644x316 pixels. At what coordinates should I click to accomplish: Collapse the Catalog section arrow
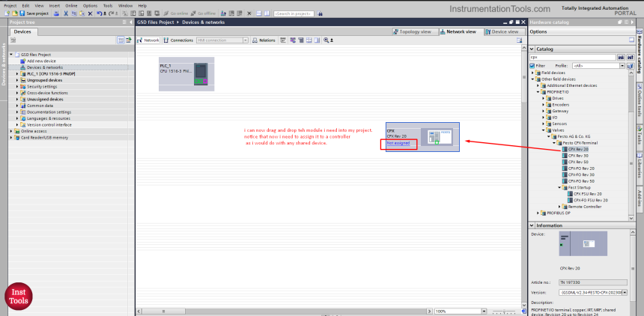[x=532, y=49]
